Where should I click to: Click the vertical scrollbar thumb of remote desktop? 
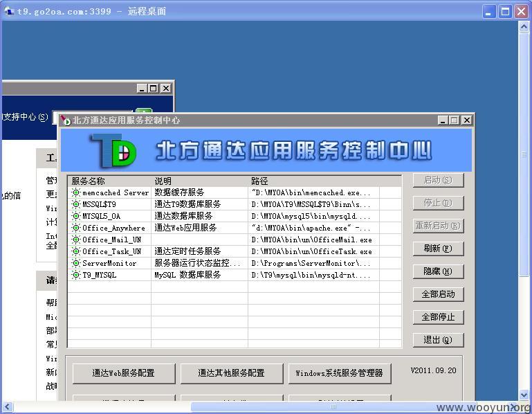click(524, 154)
